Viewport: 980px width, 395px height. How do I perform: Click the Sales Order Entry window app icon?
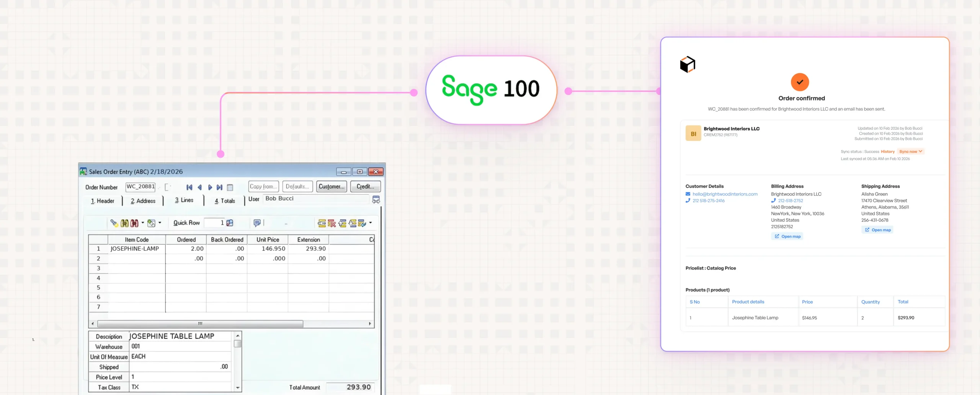click(83, 171)
